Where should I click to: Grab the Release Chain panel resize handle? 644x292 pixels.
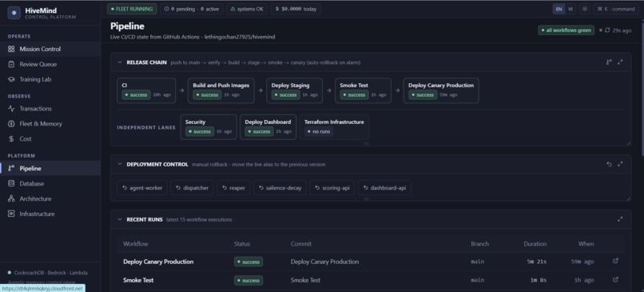(x=628, y=143)
